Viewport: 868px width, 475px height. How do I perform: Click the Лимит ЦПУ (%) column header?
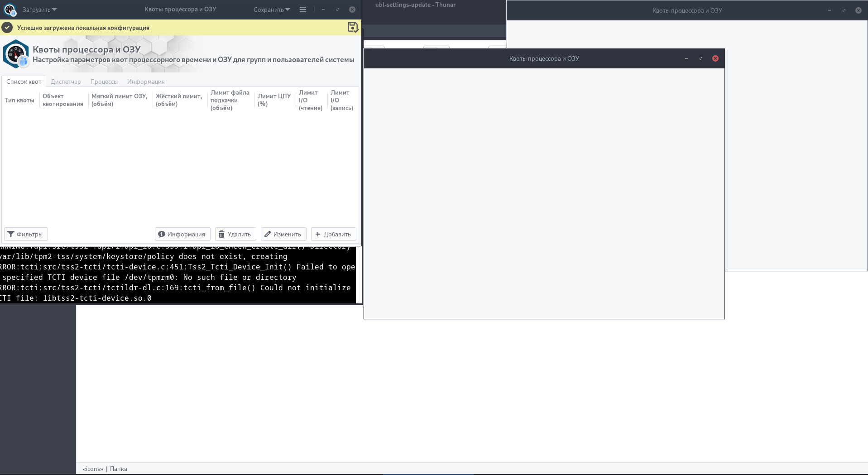click(274, 100)
